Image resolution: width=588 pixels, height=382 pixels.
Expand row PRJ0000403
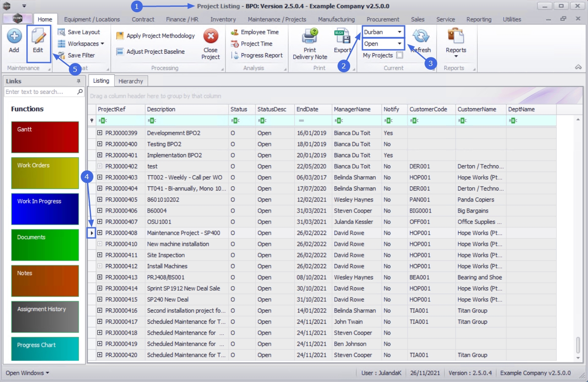(100, 177)
